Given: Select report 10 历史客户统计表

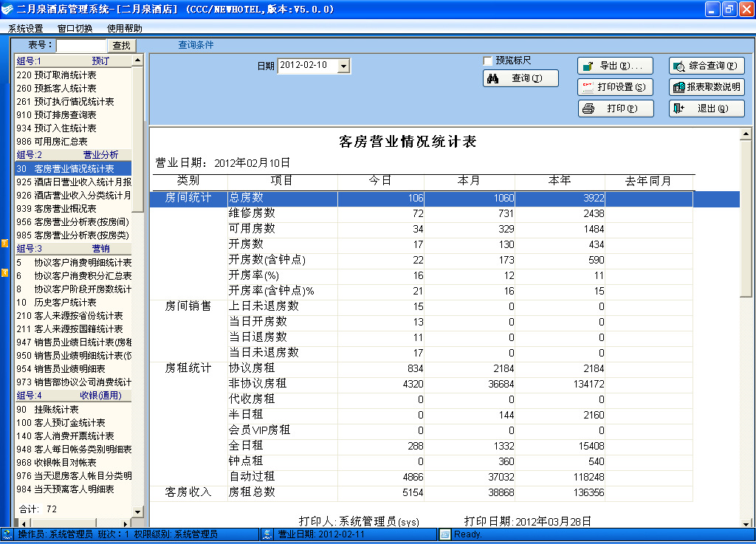Looking at the screenshot, I should click(x=73, y=303).
